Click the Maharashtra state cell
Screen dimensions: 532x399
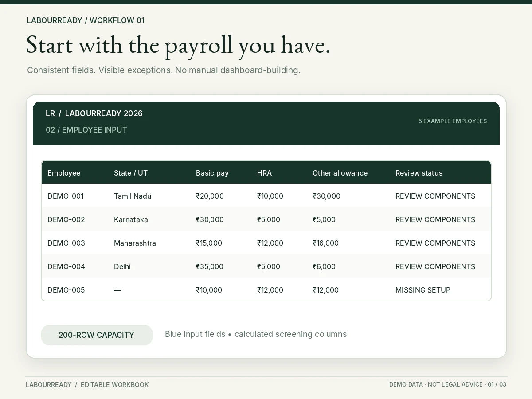pyautogui.click(x=135, y=243)
